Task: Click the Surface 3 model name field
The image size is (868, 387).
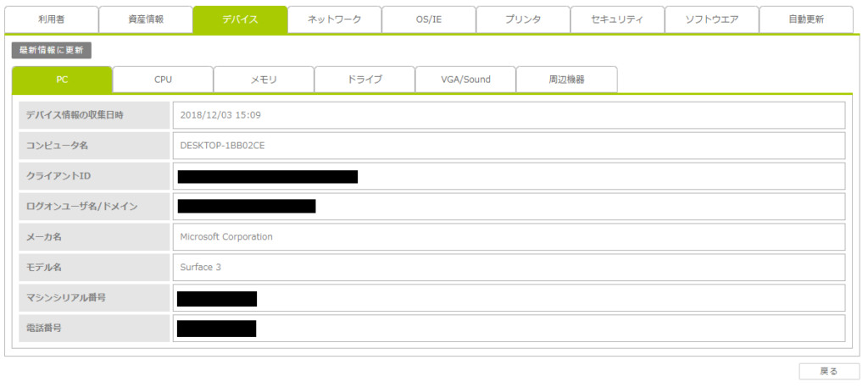Action: 509,268
